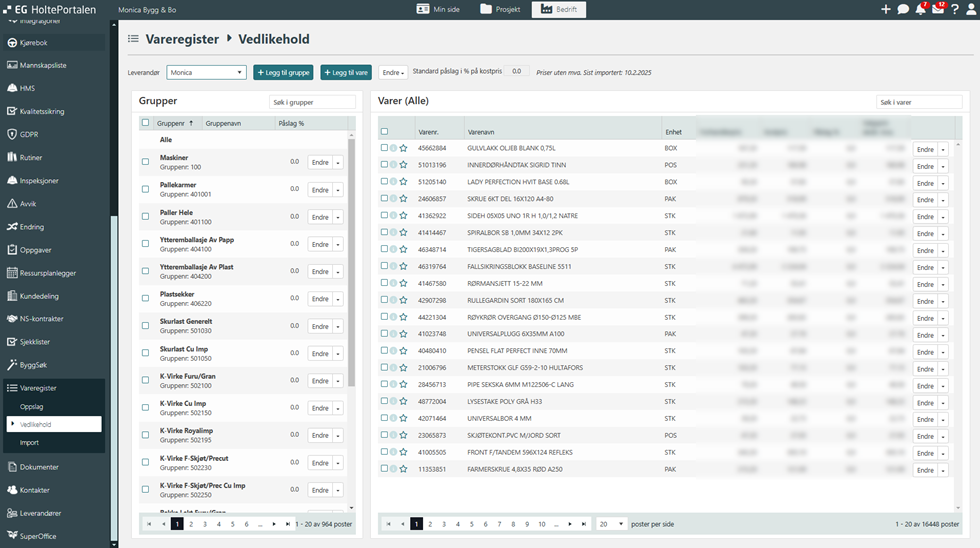Expand the posts per side dropdown
This screenshot has width=980, height=548.
(x=611, y=524)
